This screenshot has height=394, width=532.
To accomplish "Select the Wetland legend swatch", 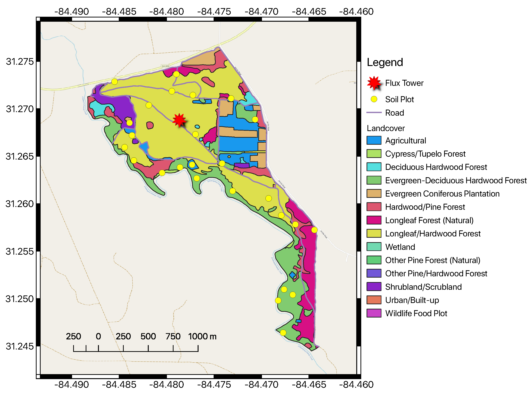I will [x=374, y=247].
